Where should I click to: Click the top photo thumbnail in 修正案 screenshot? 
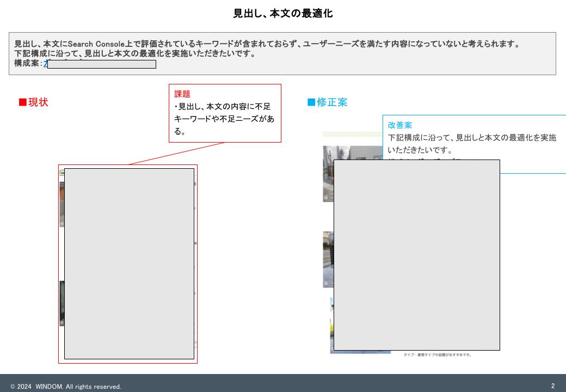(x=328, y=173)
